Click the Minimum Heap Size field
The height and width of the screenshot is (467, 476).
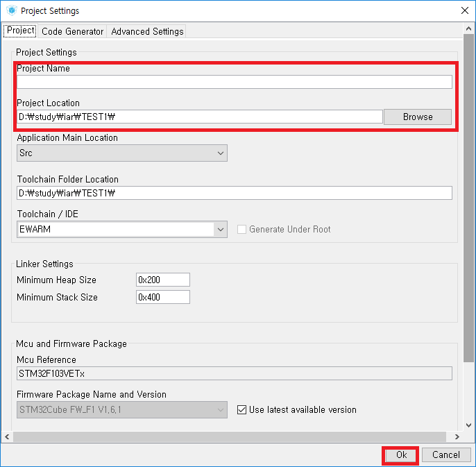pos(163,280)
